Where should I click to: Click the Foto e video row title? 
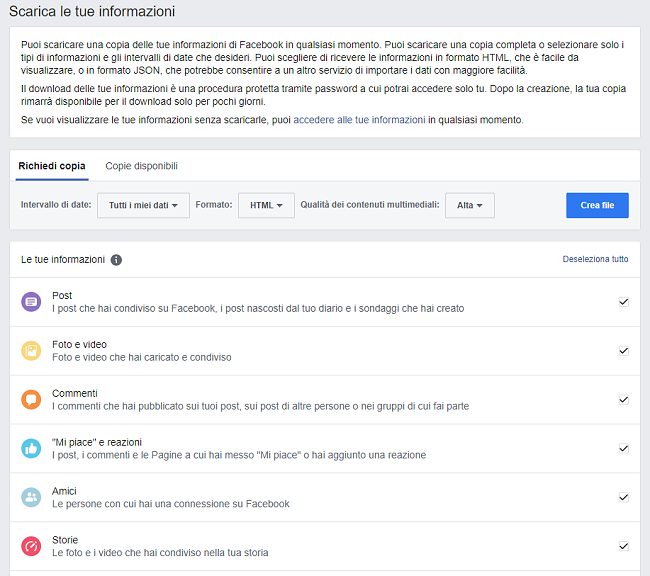[x=80, y=345]
